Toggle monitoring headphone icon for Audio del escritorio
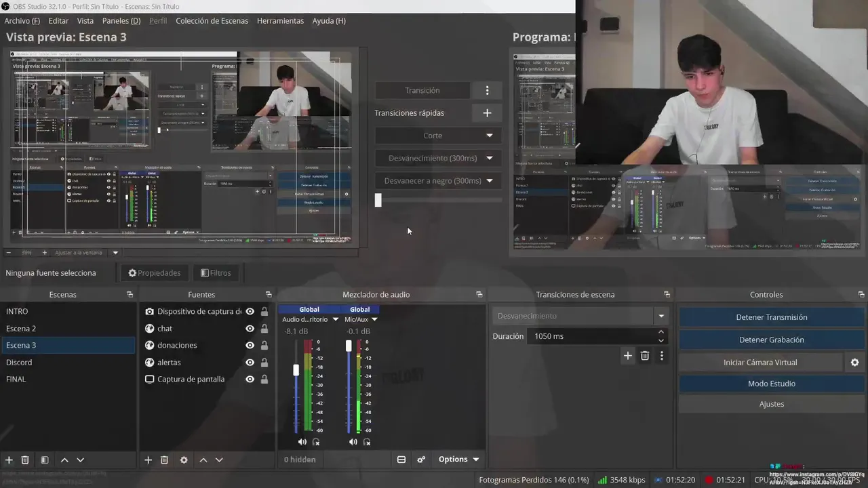The image size is (868, 488). tap(316, 442)
